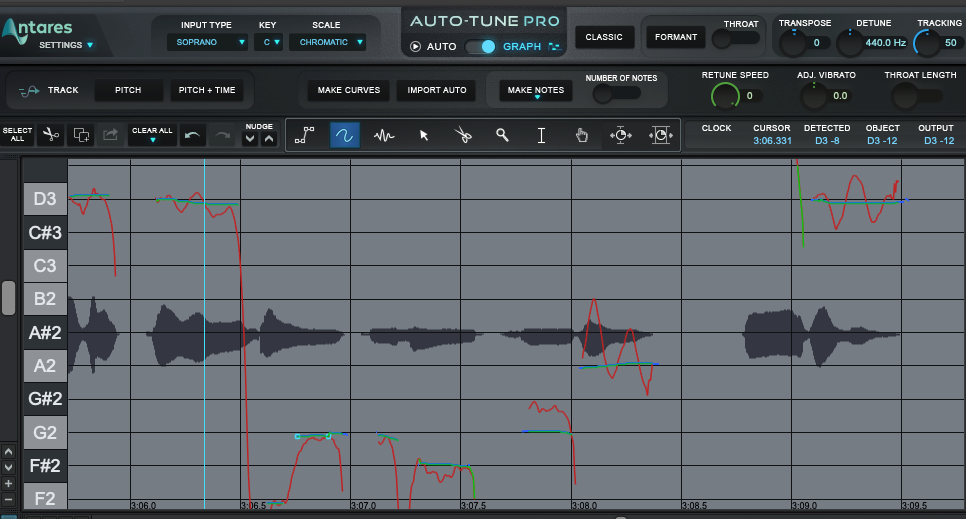Screen dimensions: 966x519
Task: Open the Input Type Soprano dropdown
Action: tap(208, 42)
